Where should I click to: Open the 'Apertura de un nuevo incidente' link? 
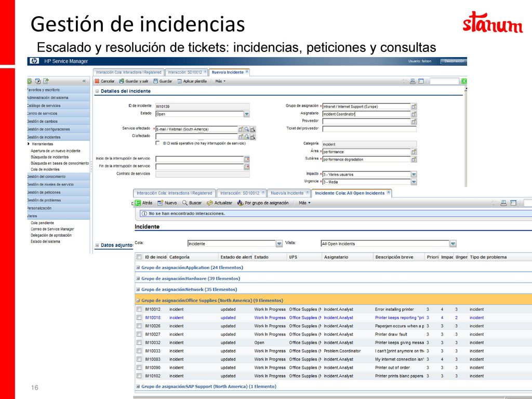[56, 151]
